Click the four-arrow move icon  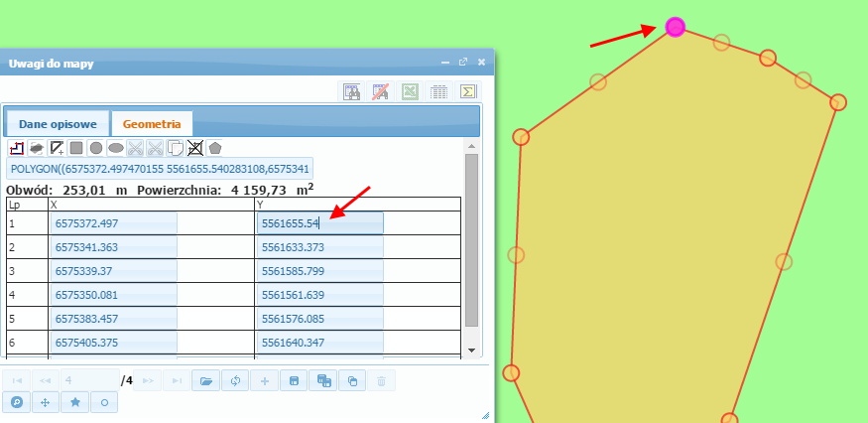point(46,402)
